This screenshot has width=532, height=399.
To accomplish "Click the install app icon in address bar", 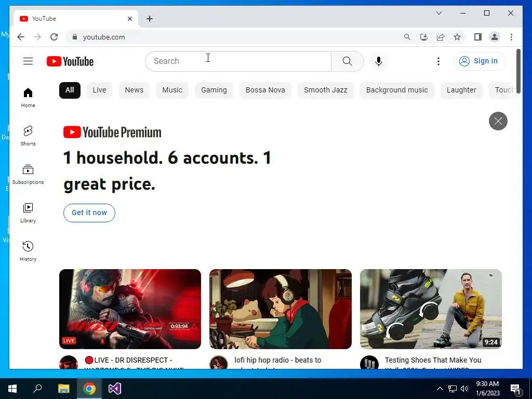I will click(424, 37).
